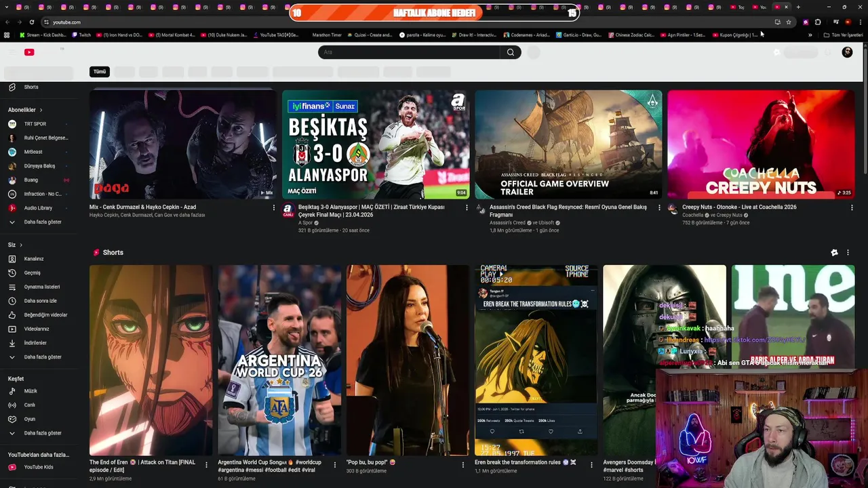Image resolution: width=868 pixels, height=488 pixels.
Task: Open Daha sonra izle in the sidebar
Action: pyautogui.click(x=41, y=301)
